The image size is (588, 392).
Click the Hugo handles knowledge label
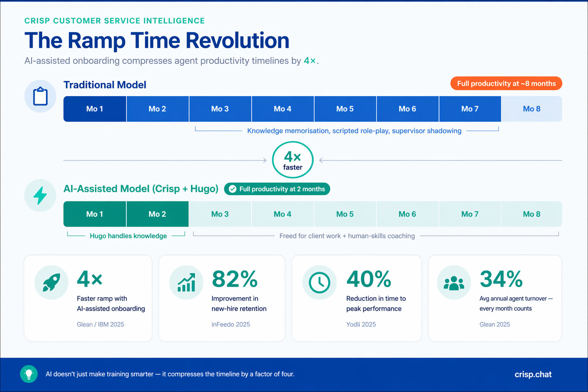[x=128, y=236]
